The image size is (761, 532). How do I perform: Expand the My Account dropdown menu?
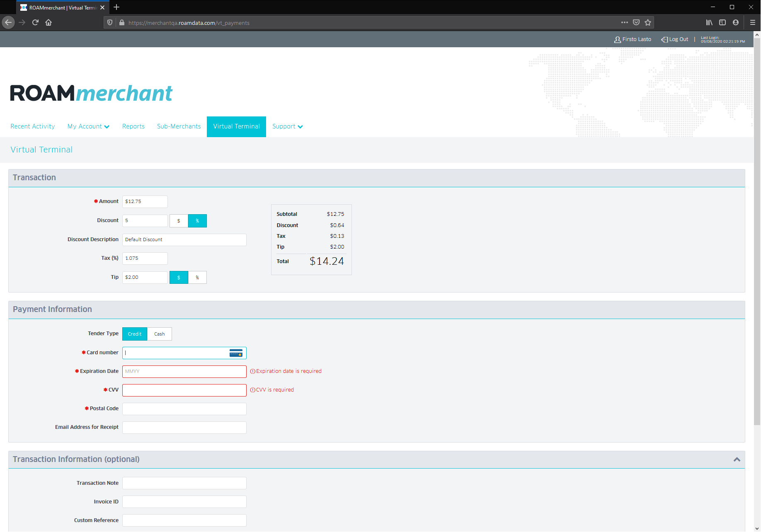[88, 126]
